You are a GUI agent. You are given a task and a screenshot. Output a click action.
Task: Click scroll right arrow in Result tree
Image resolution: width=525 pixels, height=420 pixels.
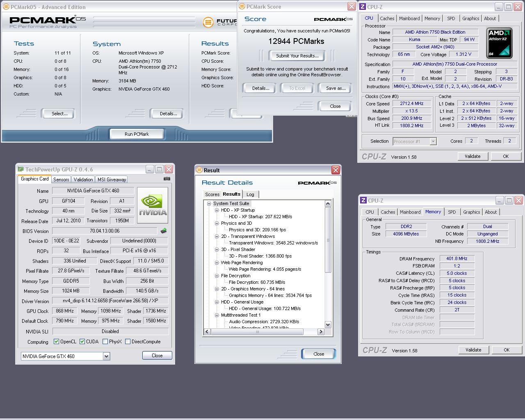click(x=321, y=332)
